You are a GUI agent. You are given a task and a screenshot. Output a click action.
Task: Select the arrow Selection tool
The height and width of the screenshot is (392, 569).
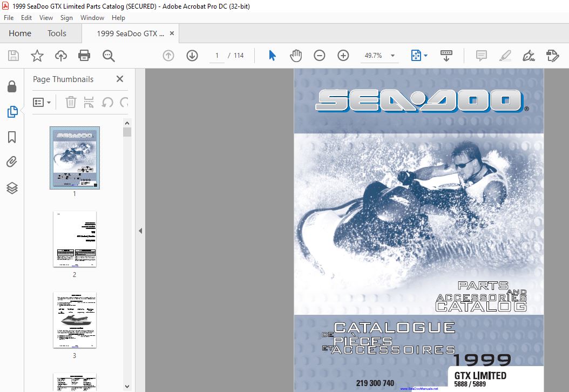point(272,56)
